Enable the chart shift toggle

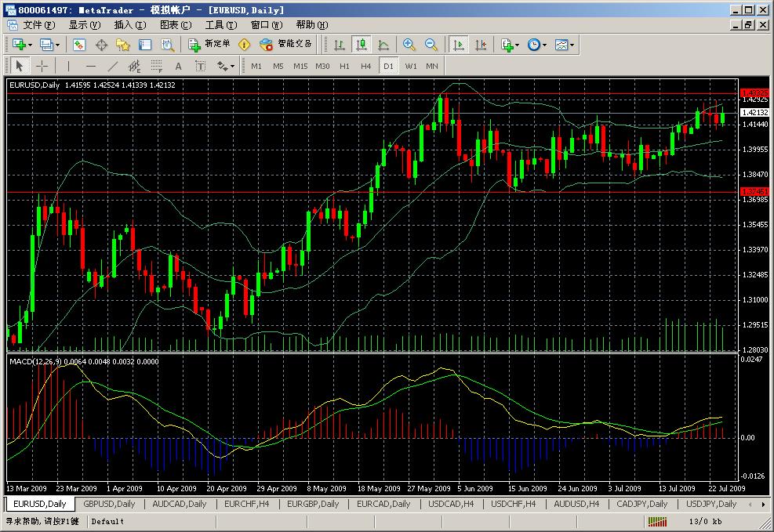tap(481, 45)
